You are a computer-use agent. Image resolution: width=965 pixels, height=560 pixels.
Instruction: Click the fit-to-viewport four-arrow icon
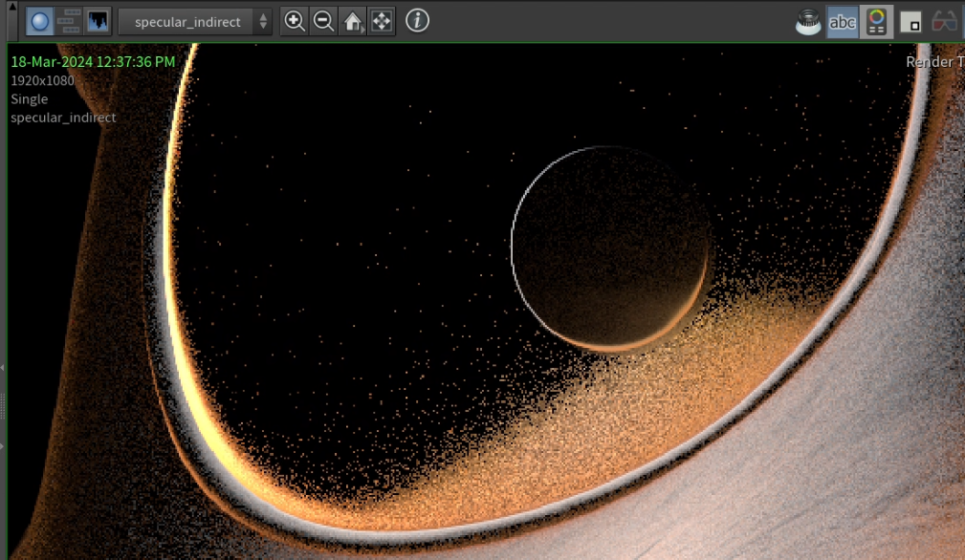pyautogui.click(x=382, y=20)
